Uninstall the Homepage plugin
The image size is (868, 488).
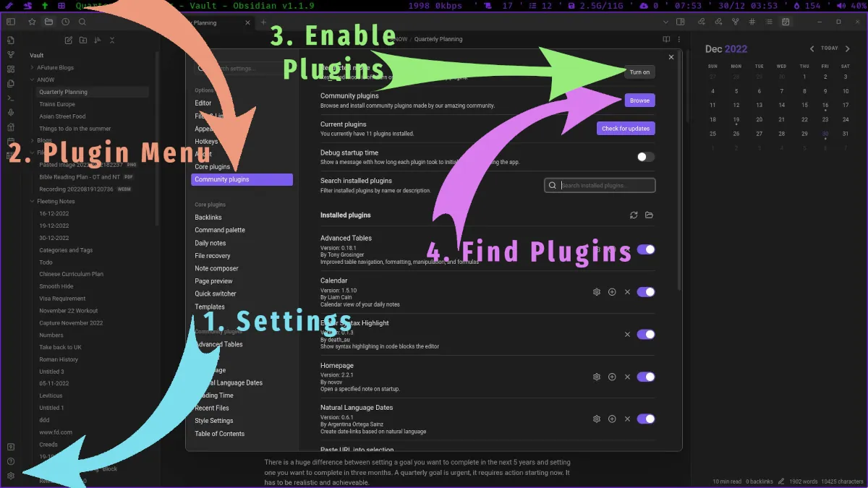[x=627, y=377]
